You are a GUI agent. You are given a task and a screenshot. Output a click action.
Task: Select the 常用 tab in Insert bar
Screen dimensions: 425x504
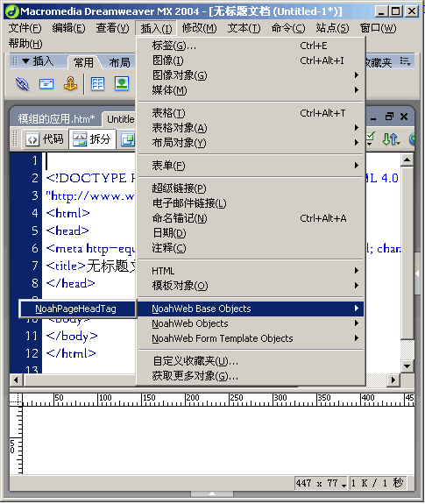click(x=83, y=62)
